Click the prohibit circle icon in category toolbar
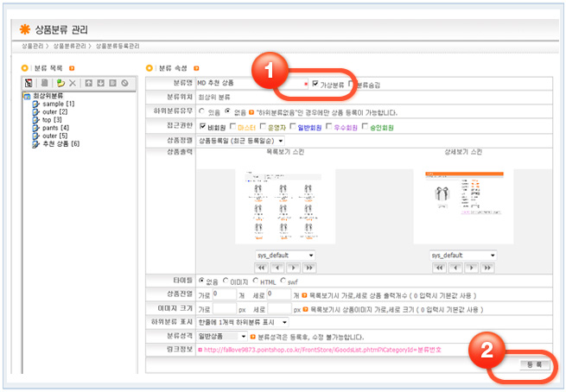 [124, 83]
